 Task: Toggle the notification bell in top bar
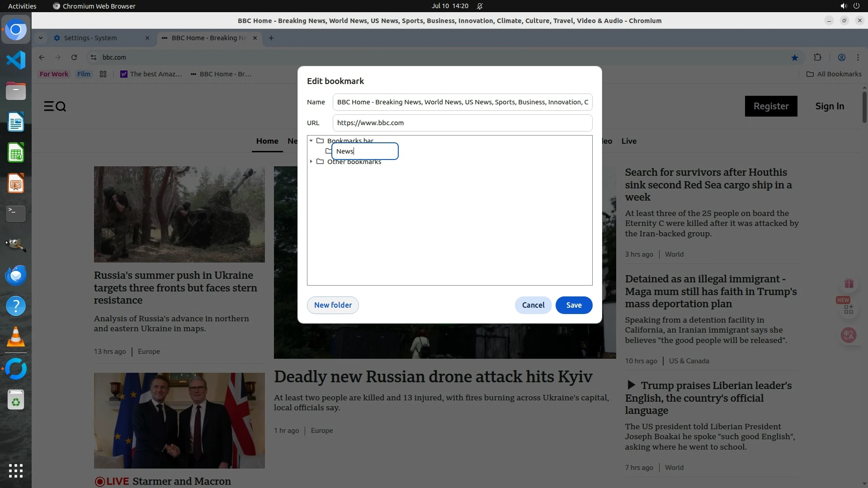click(x=480, y=6)
